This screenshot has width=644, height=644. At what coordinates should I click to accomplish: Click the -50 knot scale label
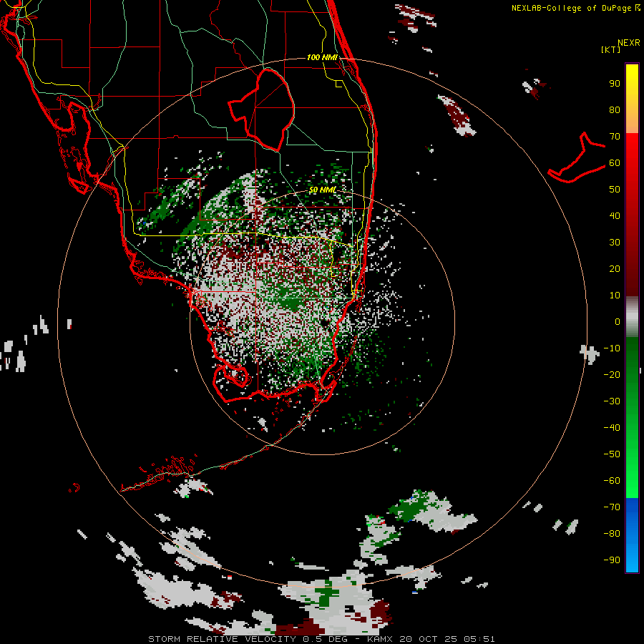click(612, 454)
